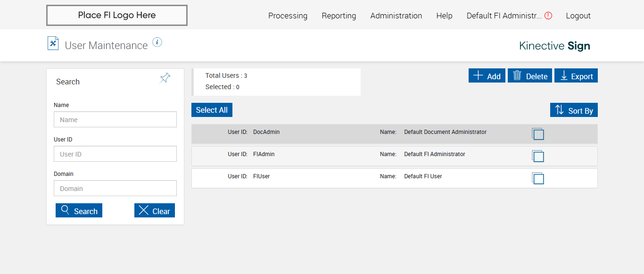Add a new user
Viewport: 644px width, 274px height.
[x=487, y=76]
